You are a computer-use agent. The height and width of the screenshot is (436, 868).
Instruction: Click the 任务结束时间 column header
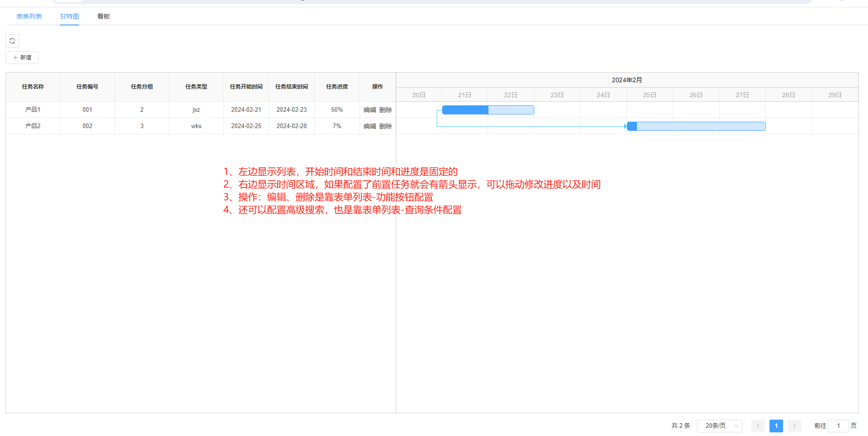pos(291,87)
